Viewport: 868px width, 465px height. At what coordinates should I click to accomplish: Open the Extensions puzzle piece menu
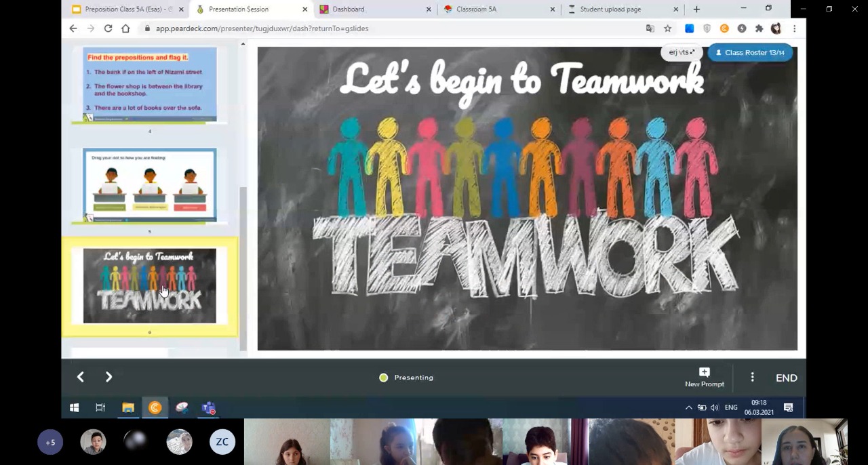click(x=759, y=28)
